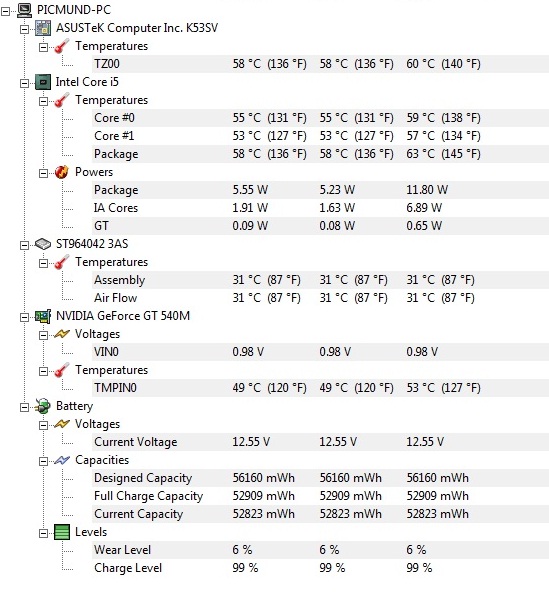Click the Battery device icon
Viewport: 549px width, 593px height.
tap(42, 406)
